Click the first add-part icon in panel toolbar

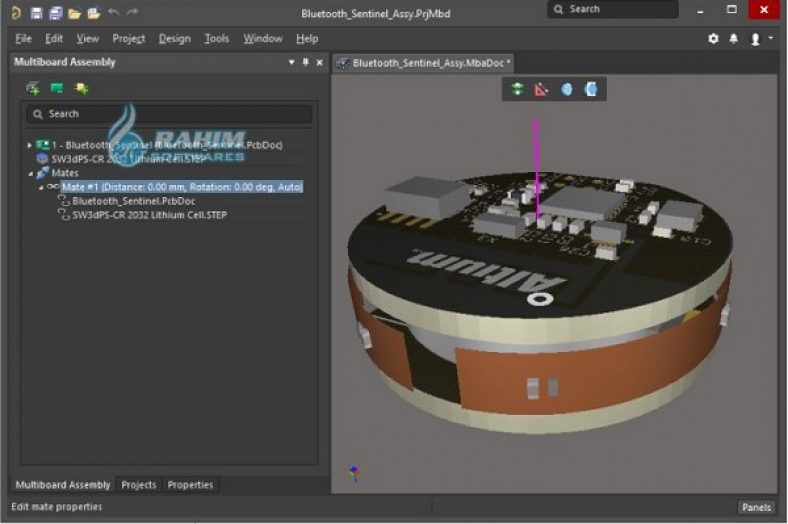pos(33,88)
